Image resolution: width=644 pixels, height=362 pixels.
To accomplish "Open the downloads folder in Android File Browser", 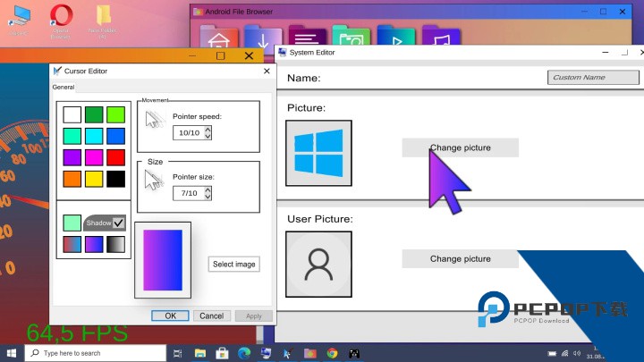I will (263, 36).
